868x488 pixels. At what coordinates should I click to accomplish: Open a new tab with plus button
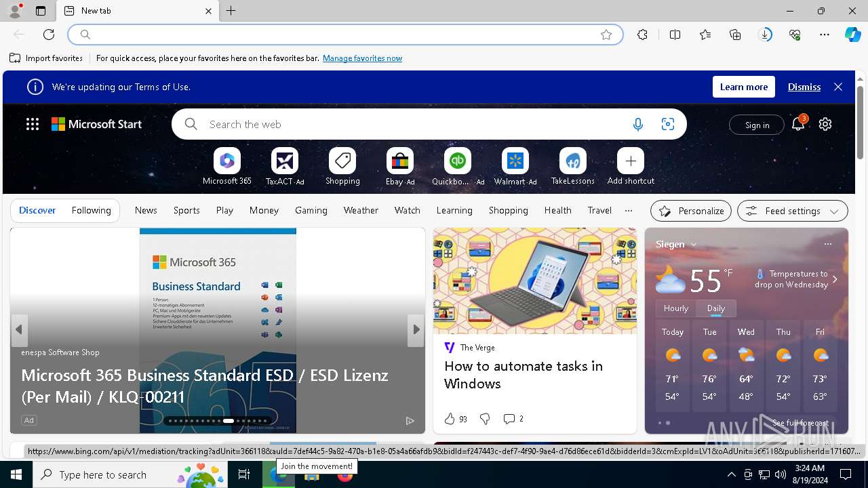(231, 11)
